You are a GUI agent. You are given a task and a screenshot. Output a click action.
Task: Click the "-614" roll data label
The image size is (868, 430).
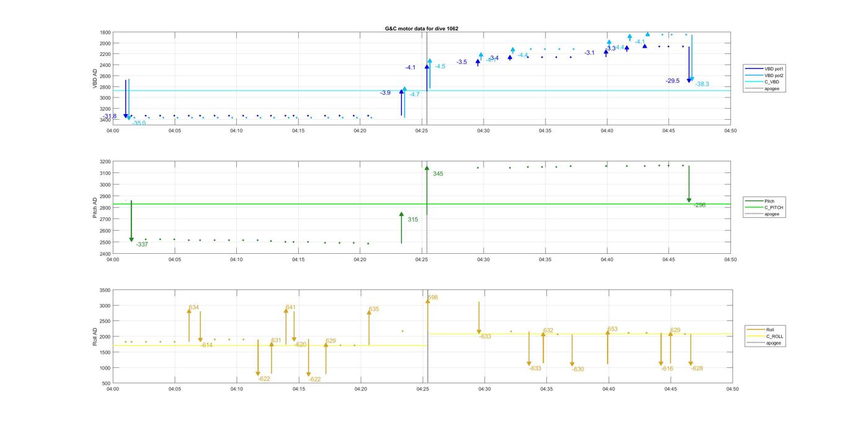click(206, 345)
